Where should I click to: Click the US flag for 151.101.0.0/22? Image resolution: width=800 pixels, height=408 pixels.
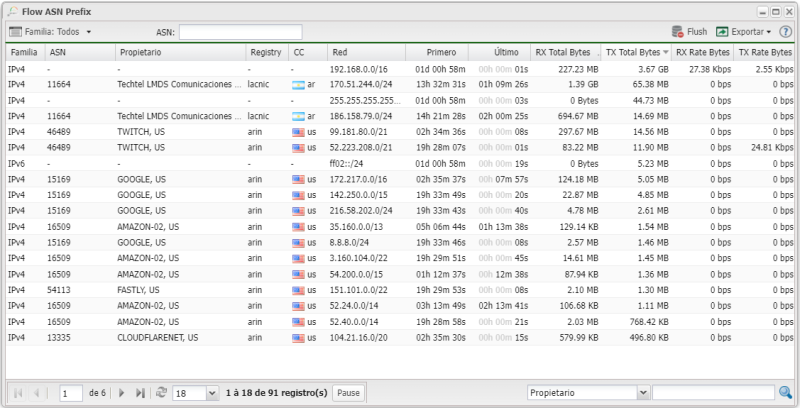pos(298,290)
